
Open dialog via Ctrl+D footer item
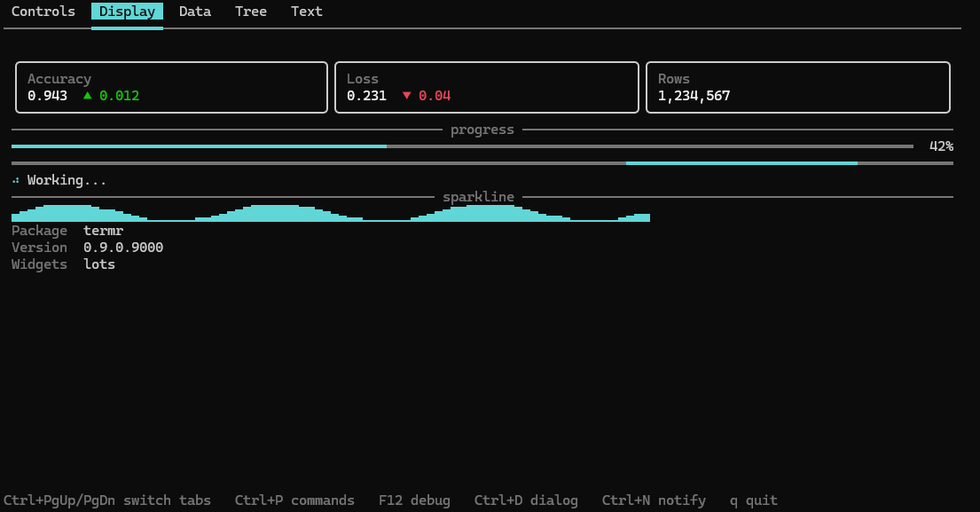pos(526,500)
